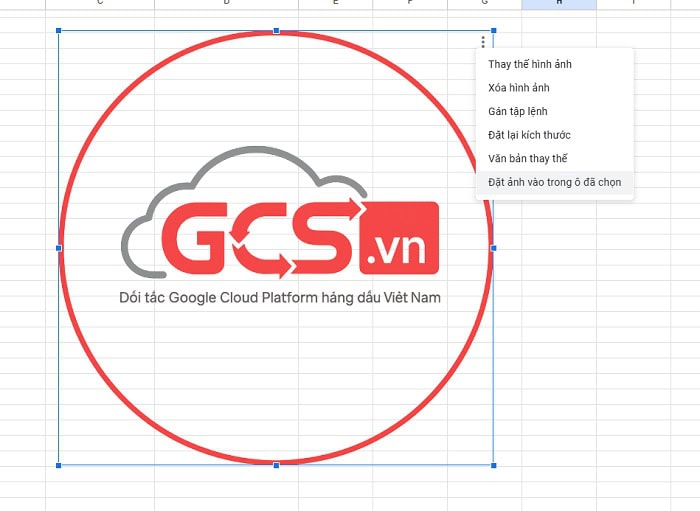
Task: Select 'Xóa hình ảnh' to delete image
Action: click(x=518, y=88)
